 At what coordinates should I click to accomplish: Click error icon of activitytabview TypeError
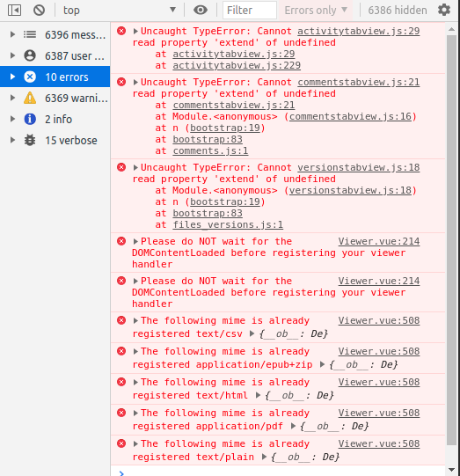[x=121, y=31]
